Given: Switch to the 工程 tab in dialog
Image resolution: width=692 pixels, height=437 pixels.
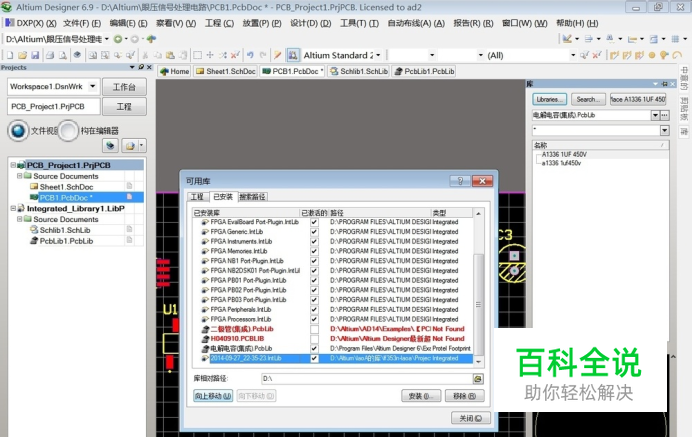Looking at the screenshot, I should [x=196, y=197].
